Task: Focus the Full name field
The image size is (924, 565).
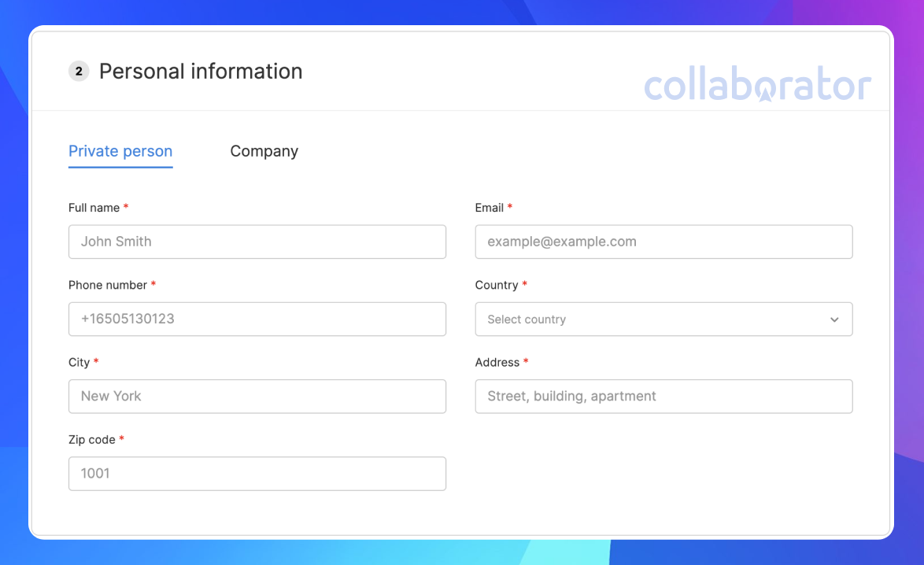Action: (x=257, y=242)
